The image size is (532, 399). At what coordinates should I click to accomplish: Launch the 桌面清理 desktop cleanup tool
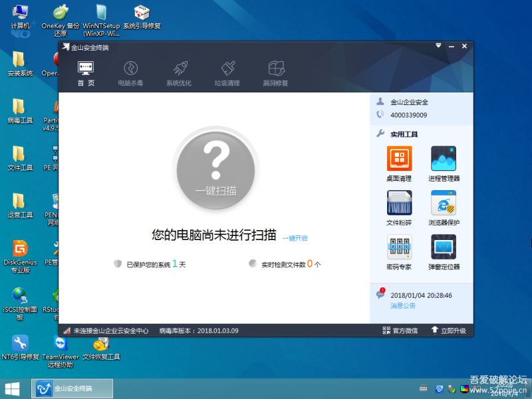(x=400, y=164)
